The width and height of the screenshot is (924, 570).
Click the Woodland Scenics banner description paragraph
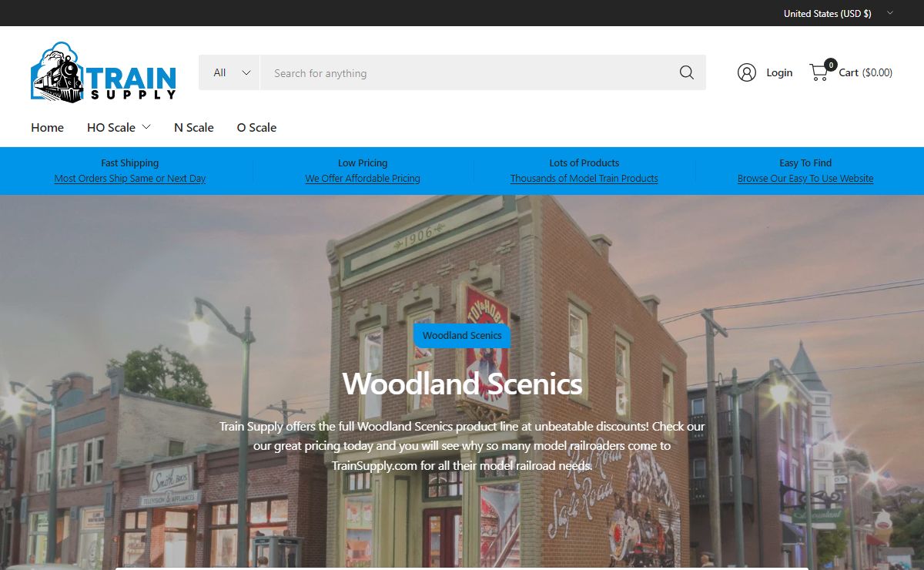point(462,446)
